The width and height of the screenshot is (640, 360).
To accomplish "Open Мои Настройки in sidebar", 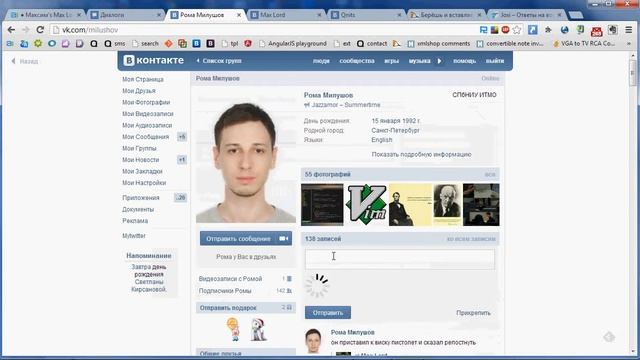I will click(x=144, y=182).
